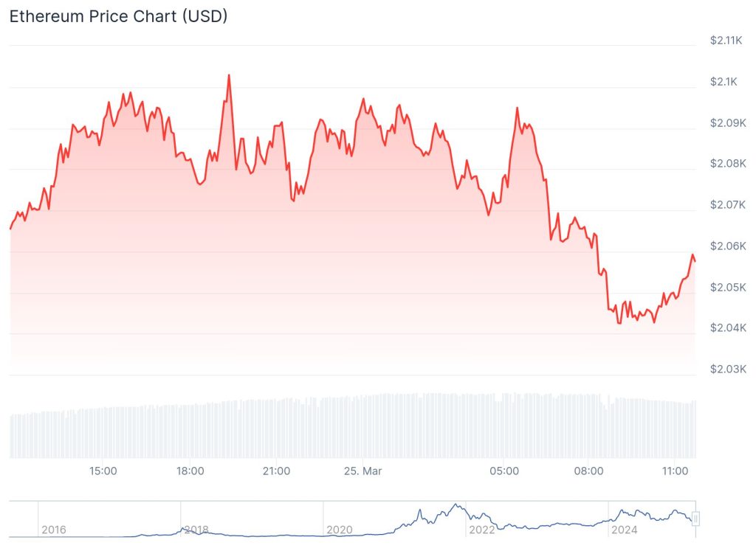756x551 pixels.
Task: Click the 25. Mar date axis label
Action: coord(362,471)
